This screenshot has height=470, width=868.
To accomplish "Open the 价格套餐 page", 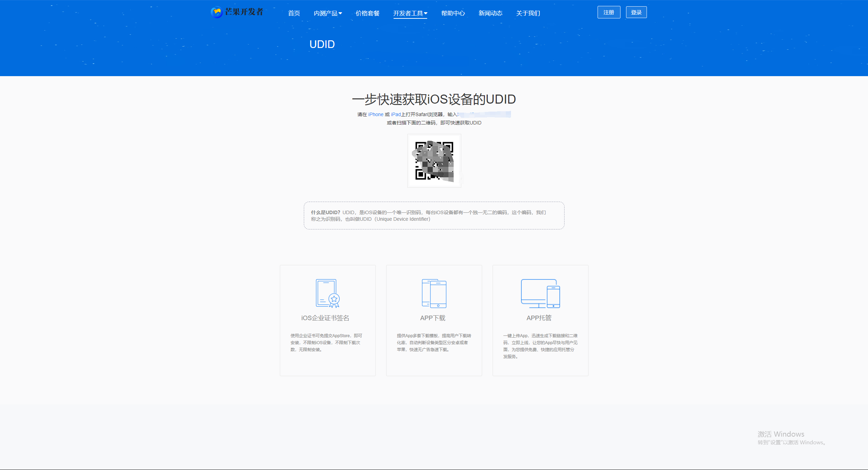I will [x=367, y=13].
